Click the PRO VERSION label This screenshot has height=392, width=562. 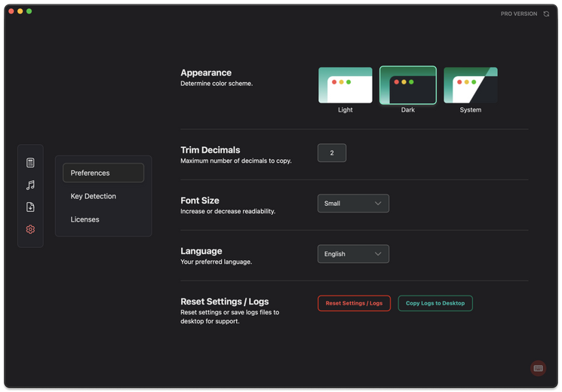(x=519, y=14)
